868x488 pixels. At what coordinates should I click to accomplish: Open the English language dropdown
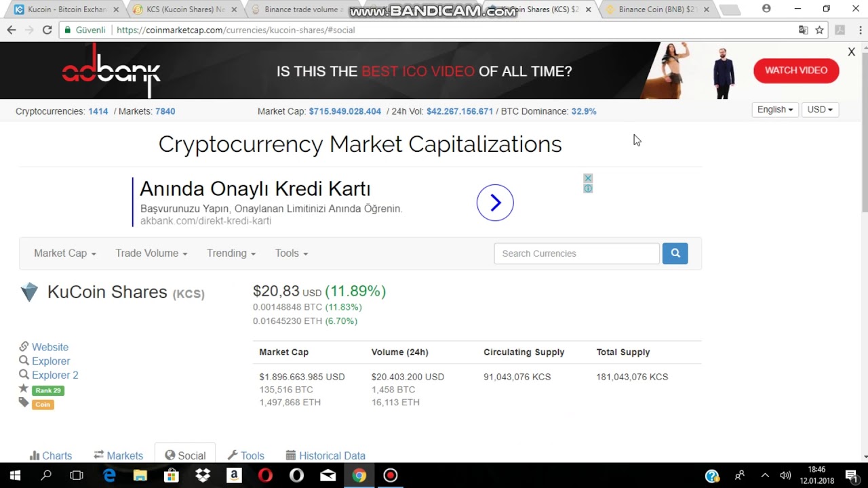(775, 110)
